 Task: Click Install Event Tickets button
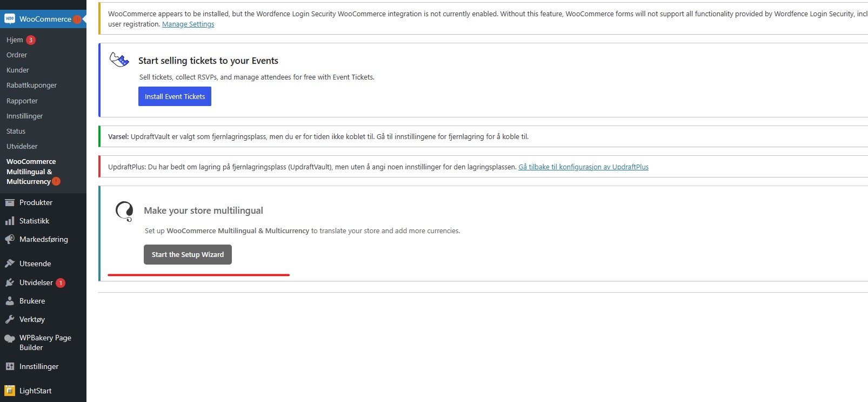tap(175, 96)
